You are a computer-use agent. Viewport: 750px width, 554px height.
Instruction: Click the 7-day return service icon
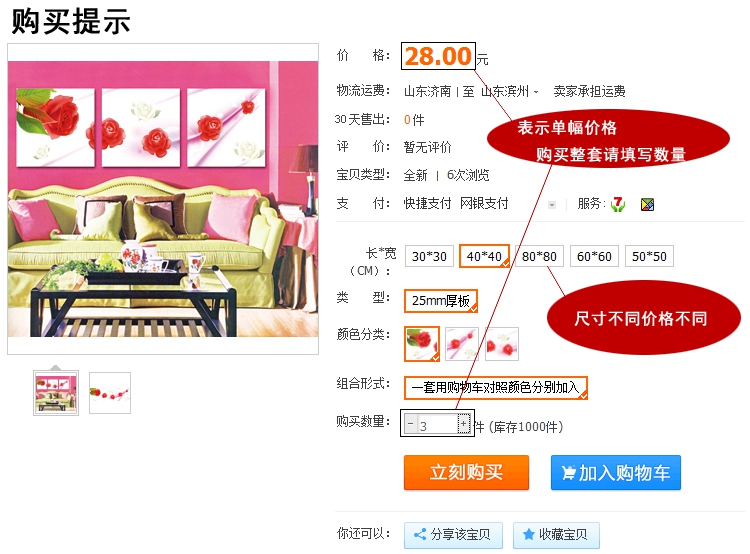pos(618,204)
